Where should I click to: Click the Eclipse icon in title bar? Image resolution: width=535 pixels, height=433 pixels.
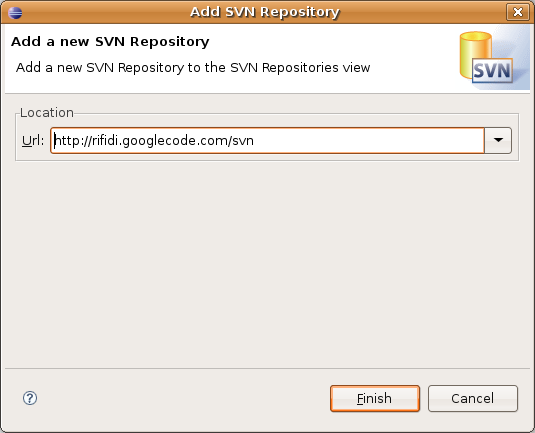15,13
